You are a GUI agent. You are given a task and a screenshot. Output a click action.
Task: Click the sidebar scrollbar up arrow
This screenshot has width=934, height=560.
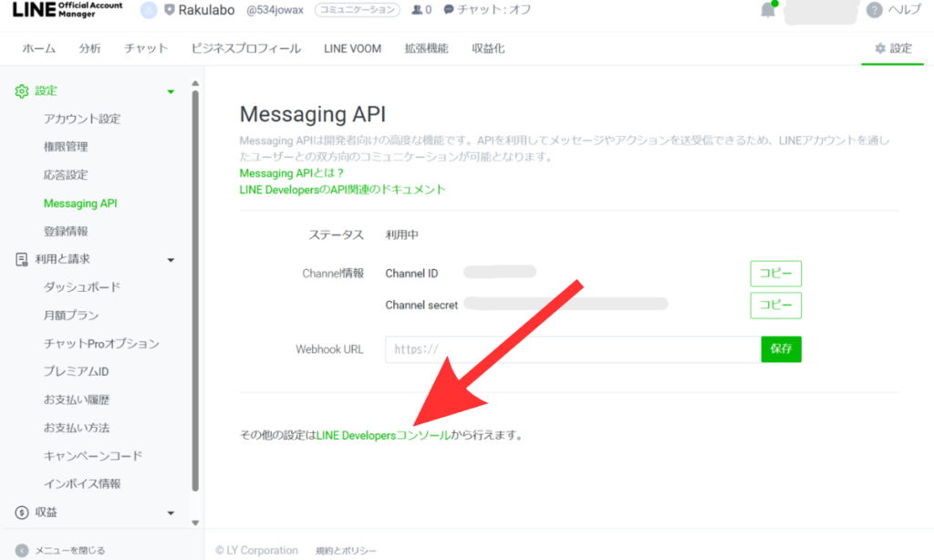pyautogui.click(x=195, y=84)
